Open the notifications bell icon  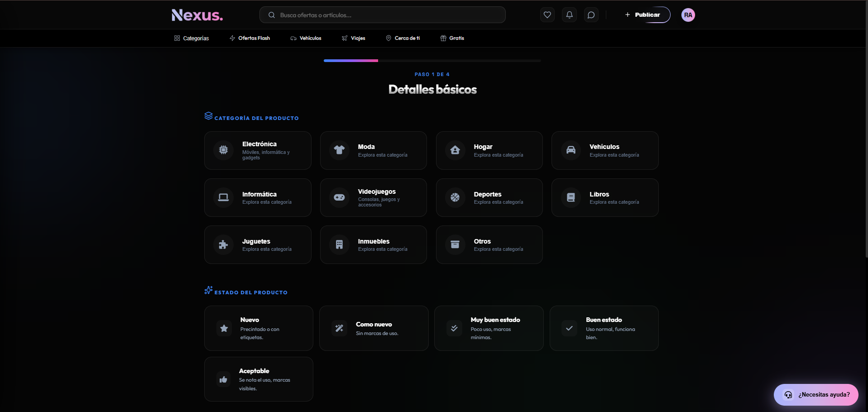tap(569, 15)
